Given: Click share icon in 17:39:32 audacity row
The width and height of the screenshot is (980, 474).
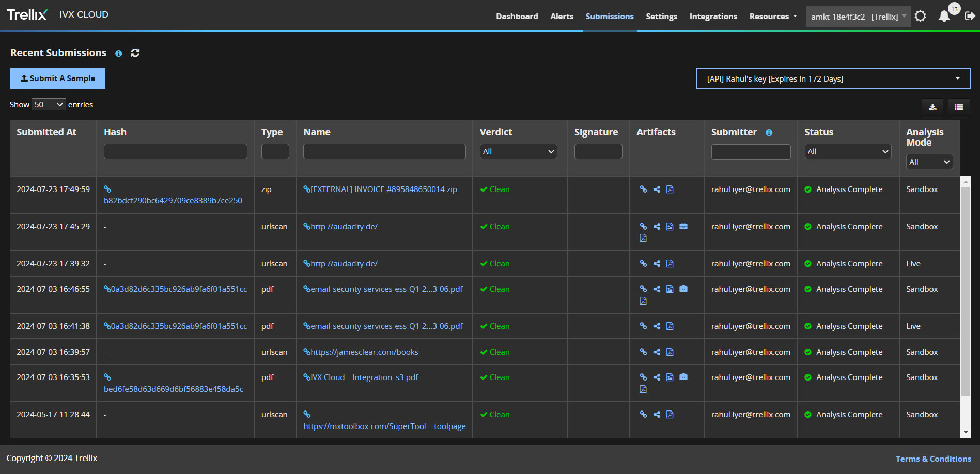Looking at the screenshot, I should coord(657,264).
